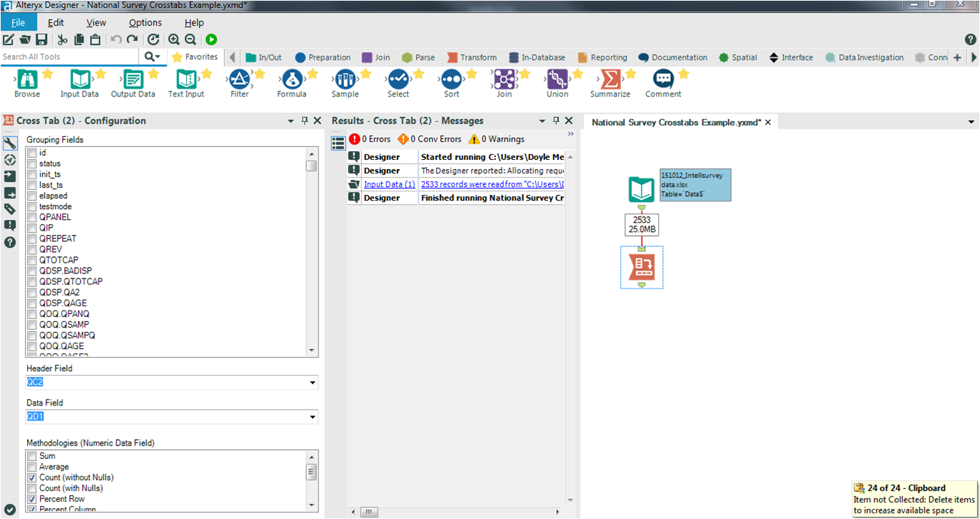Open the Results panel options dropdown

pyautogui.click(x=542, y=121)
